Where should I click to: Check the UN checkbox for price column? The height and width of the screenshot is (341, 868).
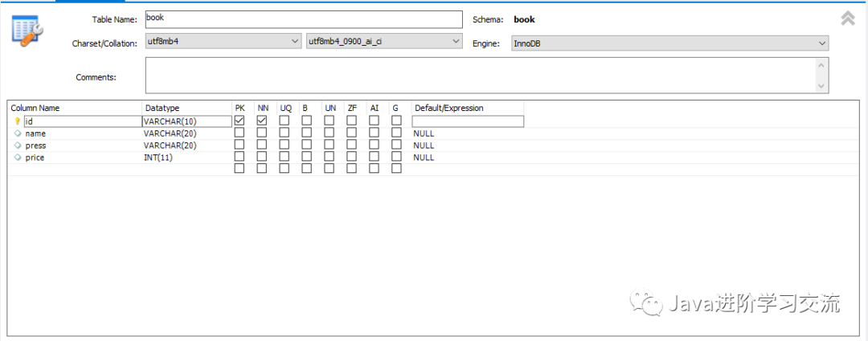pyautogui.click(x=330, y=157)
